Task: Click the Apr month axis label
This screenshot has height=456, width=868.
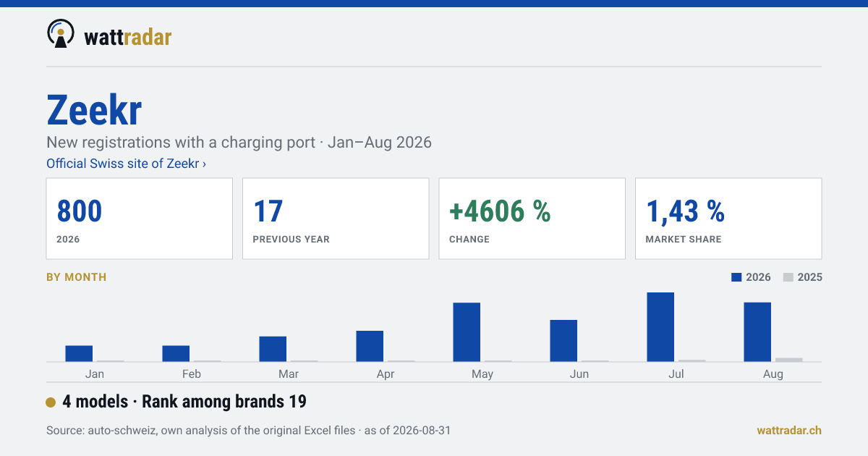Action: click(x=386, y=374)
